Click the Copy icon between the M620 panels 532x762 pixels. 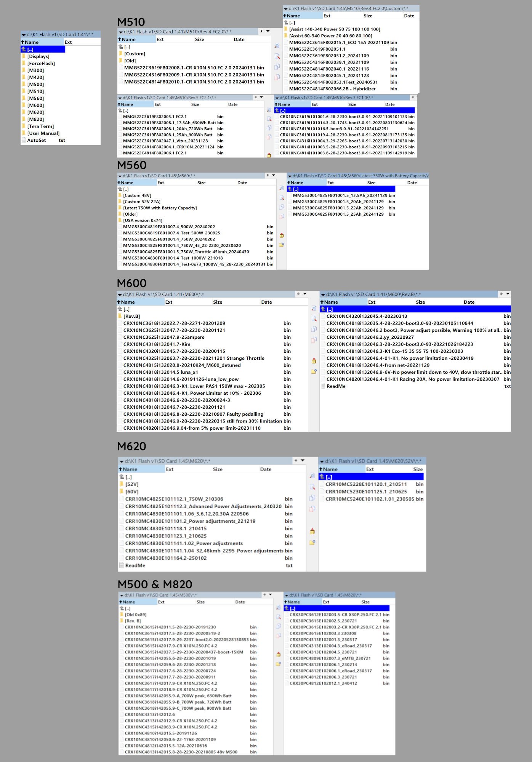pos(312,498)
